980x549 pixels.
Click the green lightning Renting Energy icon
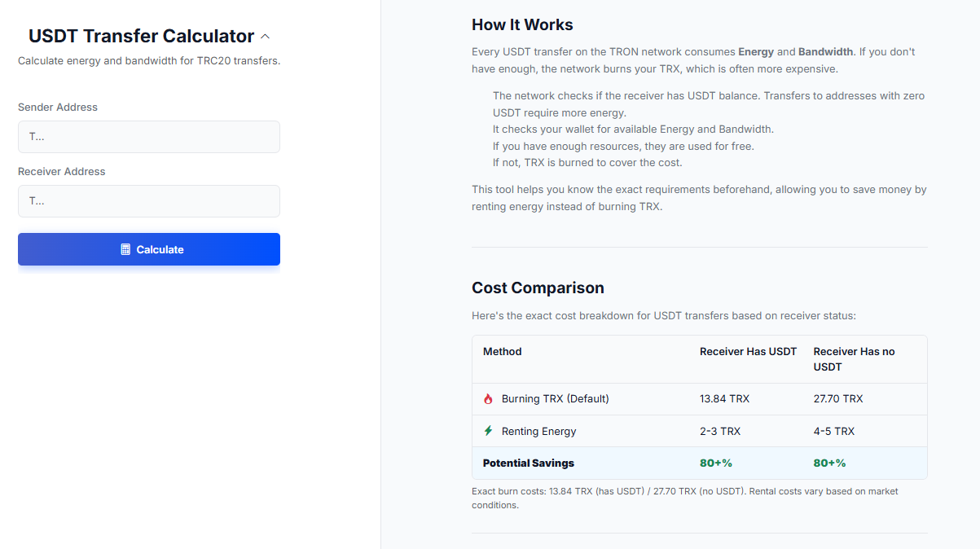tap(488, 431)
